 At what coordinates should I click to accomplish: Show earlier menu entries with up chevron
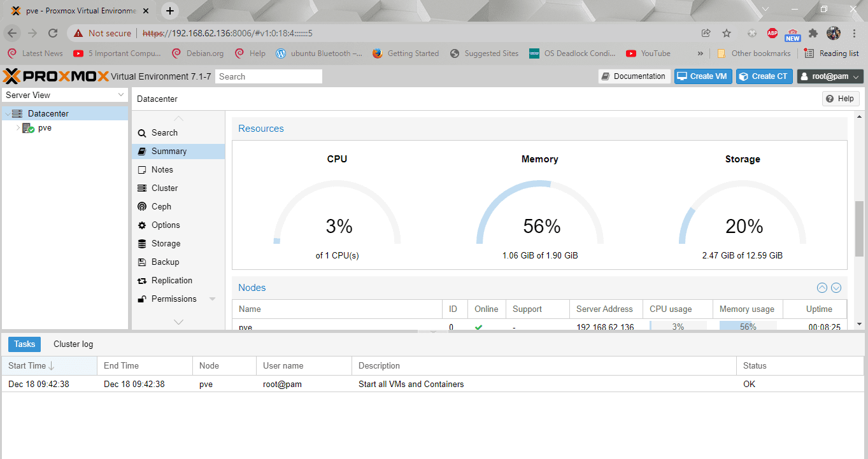[x=178, y=118]
